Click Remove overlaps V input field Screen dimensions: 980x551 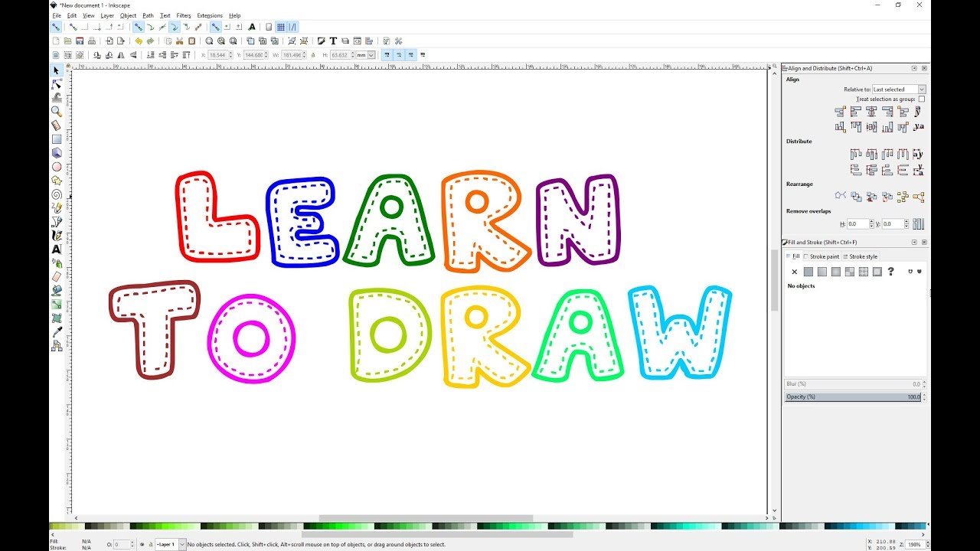click(893, 224)
